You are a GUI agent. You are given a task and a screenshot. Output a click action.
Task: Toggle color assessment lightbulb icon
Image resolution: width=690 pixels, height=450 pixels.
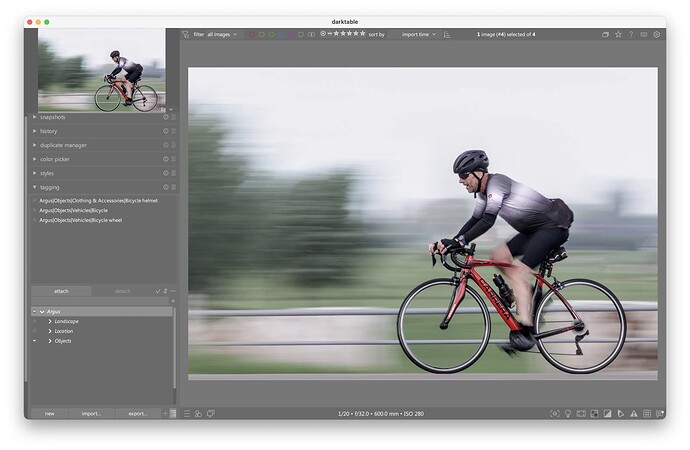pyautogui.click(x=568, y=413)
